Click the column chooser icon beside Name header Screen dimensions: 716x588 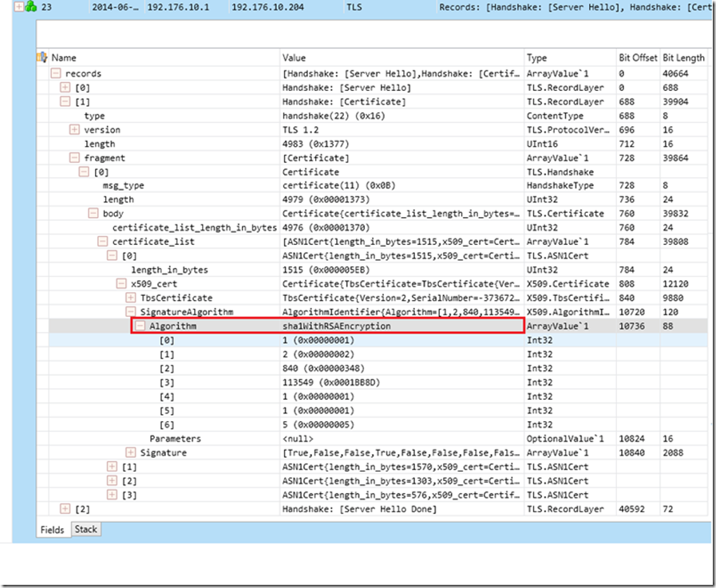coord(42,57)
